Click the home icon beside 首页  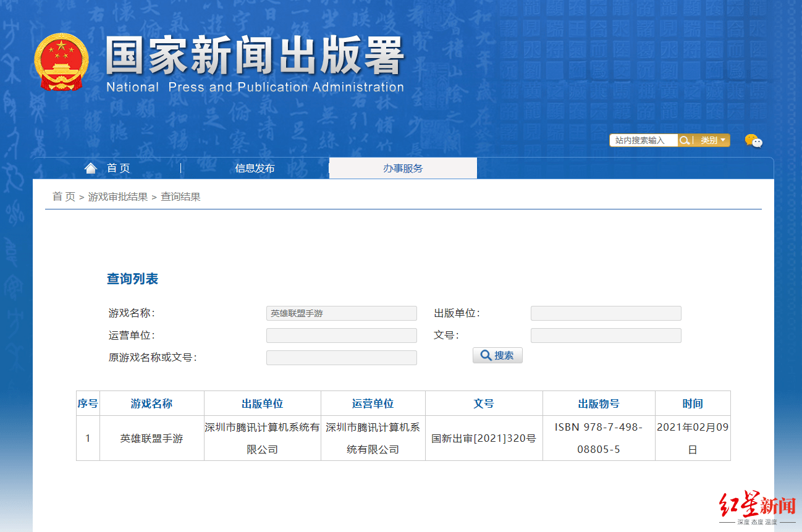91,168
